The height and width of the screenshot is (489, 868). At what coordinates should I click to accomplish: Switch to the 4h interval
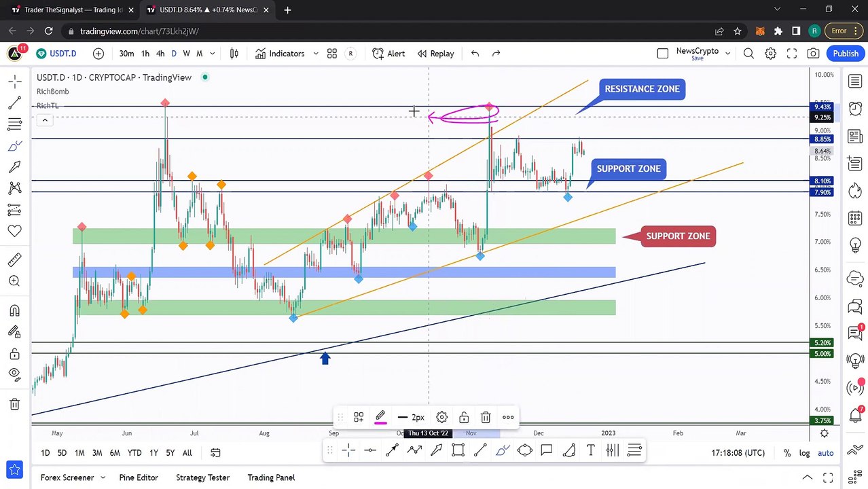coord(160,54)
